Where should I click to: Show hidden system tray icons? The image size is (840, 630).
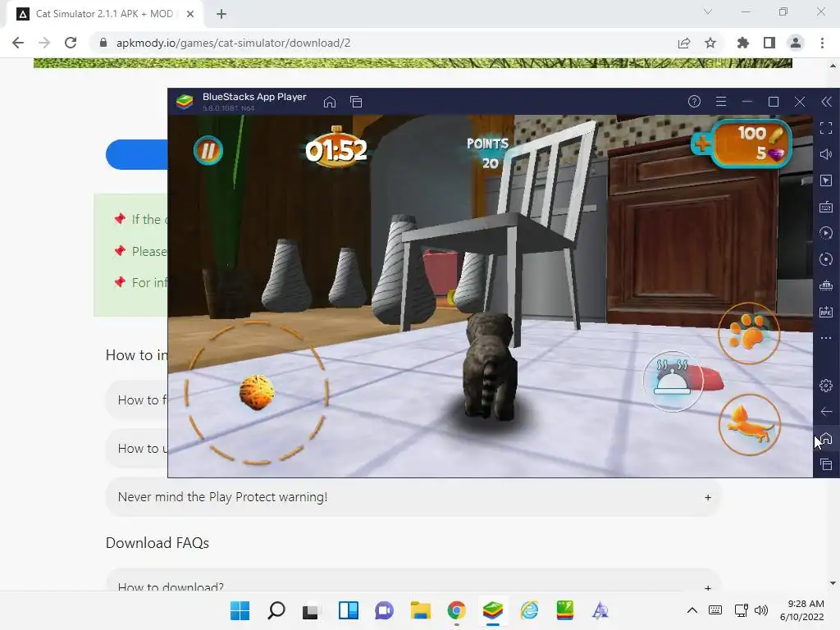[692, 610]
